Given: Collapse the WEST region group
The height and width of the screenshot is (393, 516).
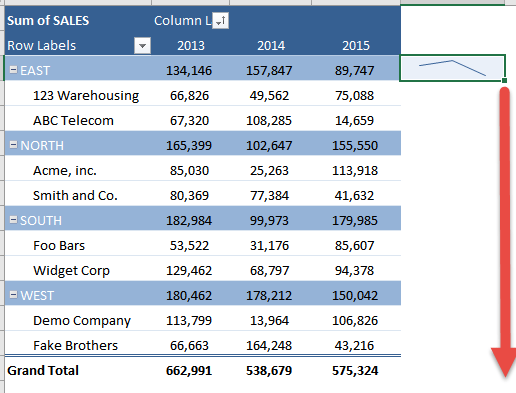Looking at the screenshot, I should click(13, 295).
